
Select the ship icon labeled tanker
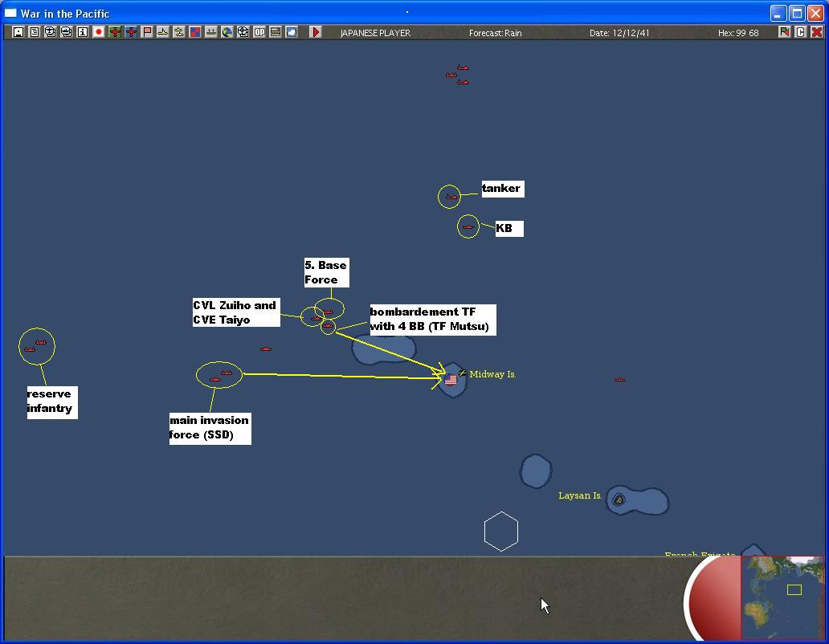(x=451, y=197)
